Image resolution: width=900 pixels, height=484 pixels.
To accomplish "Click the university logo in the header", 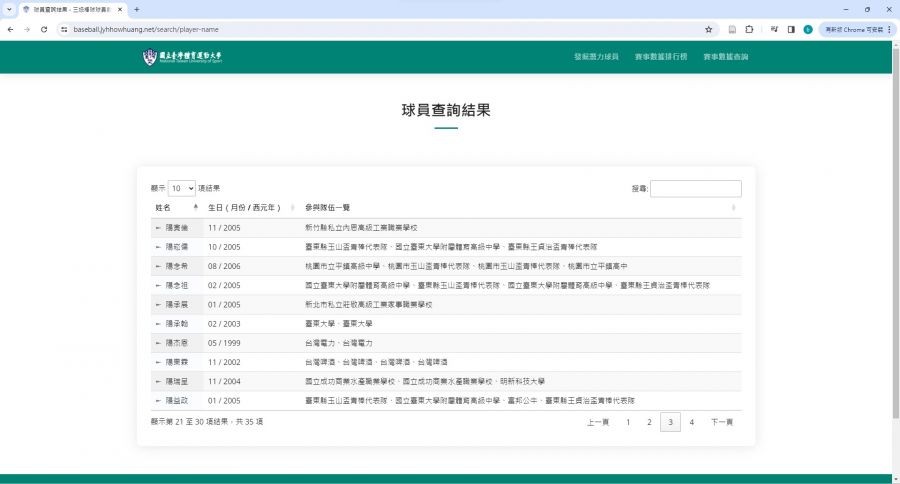I will (184, 57).
